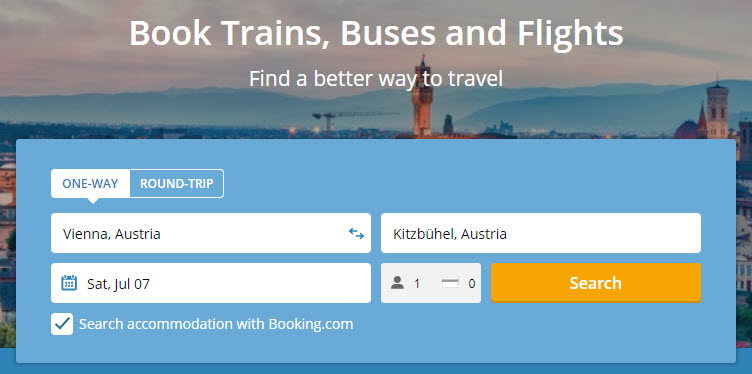Click 'Book Trains, Buses and Flights' heading

pyautogui.click(x=376, y=33)
